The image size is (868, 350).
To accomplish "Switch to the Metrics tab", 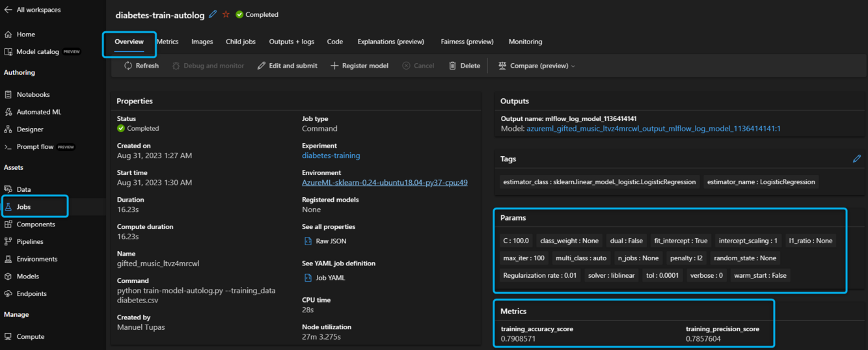I will click(167, 42).
